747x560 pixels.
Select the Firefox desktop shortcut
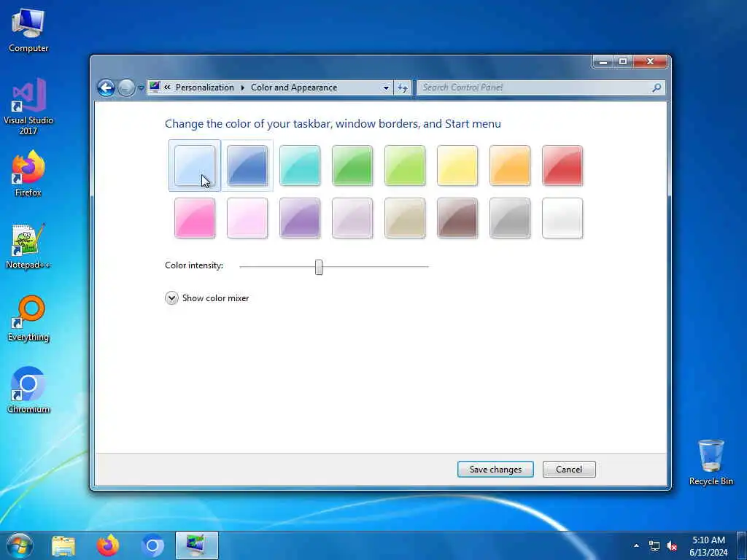pos(28,174)
